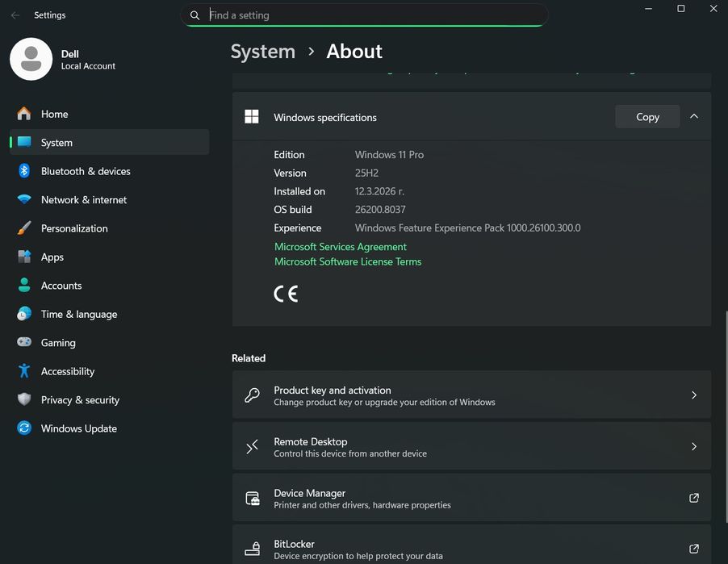The image size is (728, 564).
Task: Collapse the Windows specifications section chevron
Action: coord(694,116)
